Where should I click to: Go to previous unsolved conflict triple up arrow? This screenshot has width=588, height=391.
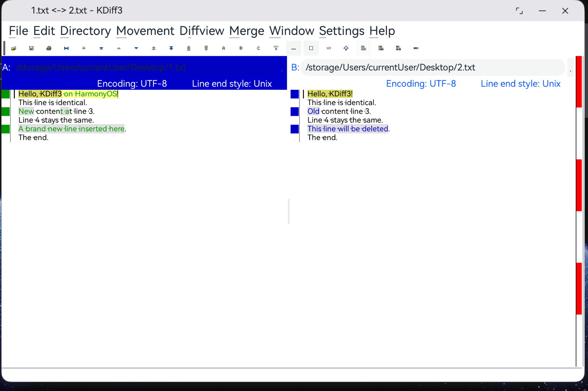coord(189,48)
